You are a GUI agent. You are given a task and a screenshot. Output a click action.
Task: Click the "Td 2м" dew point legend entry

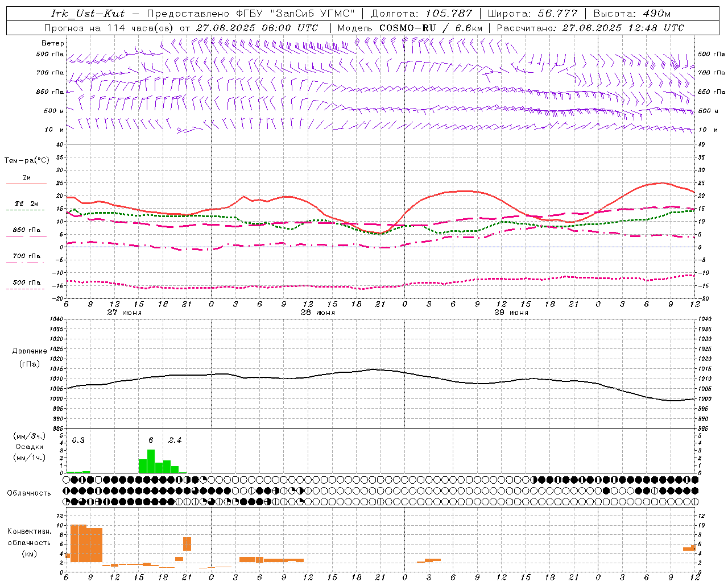pos(27,203)
